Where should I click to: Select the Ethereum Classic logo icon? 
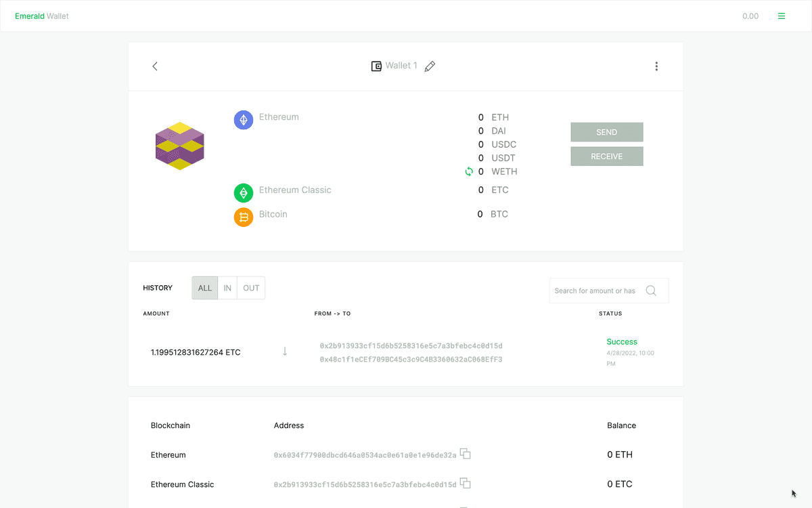pyautogui.click(x=243, y=193)
